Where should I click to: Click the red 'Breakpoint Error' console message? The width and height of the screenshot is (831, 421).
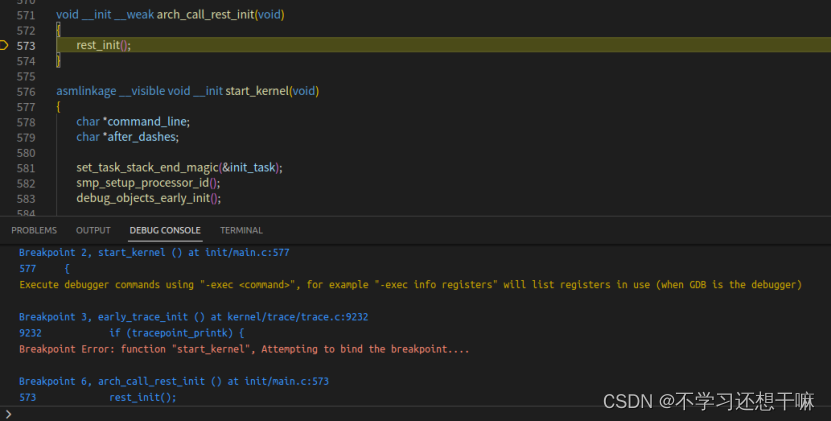point(244,349)
